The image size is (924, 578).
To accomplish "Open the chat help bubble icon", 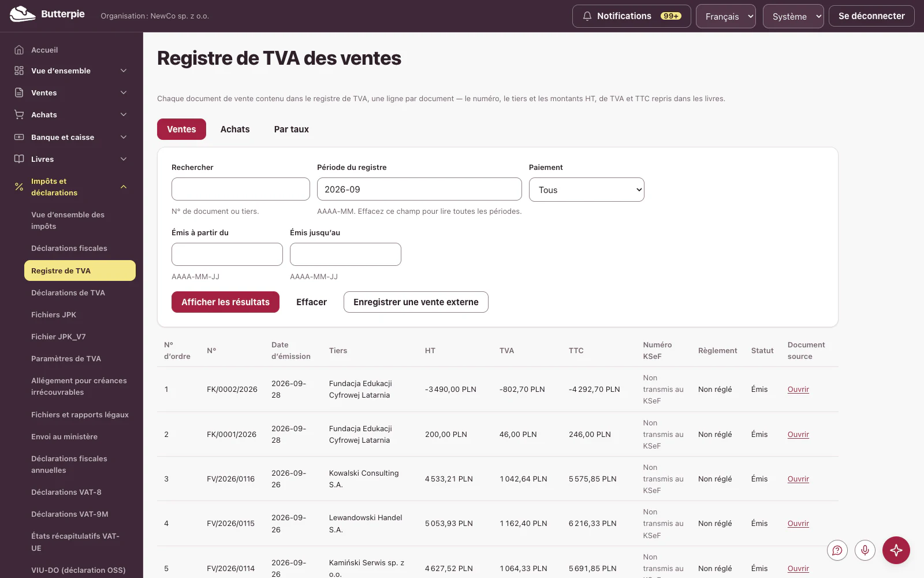I will (837, 550).
